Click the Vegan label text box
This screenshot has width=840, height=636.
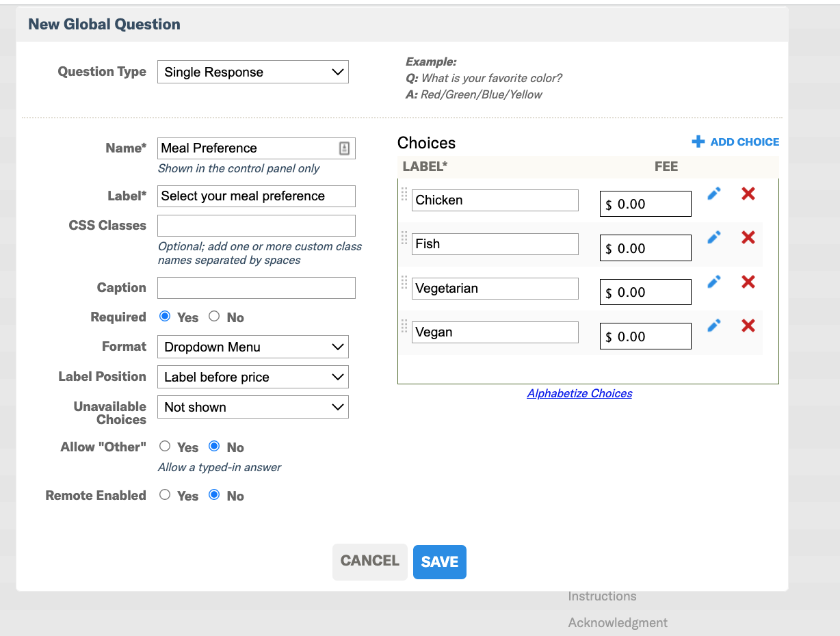coord(495,332)
